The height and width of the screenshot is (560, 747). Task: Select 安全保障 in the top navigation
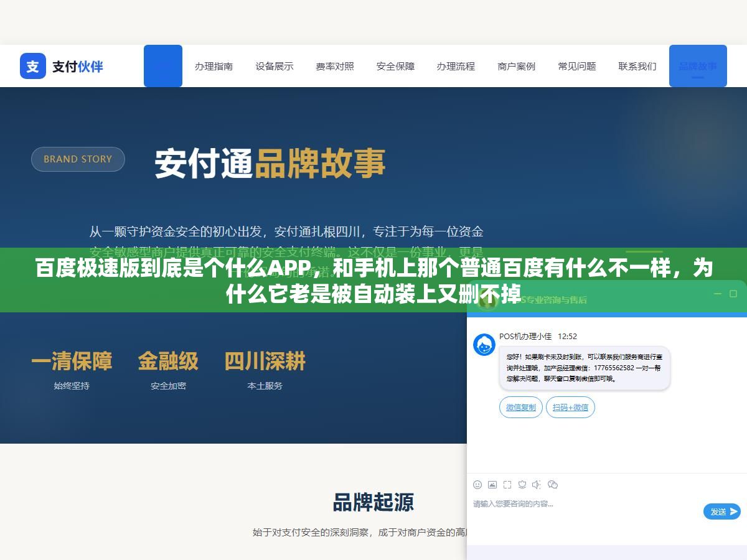[x=395, y=66]
